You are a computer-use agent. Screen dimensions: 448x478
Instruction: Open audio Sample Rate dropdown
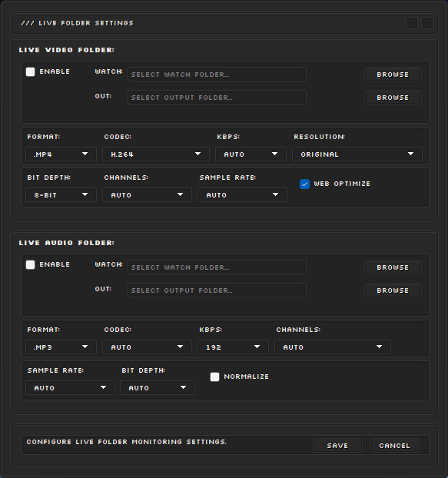point(70,388)
